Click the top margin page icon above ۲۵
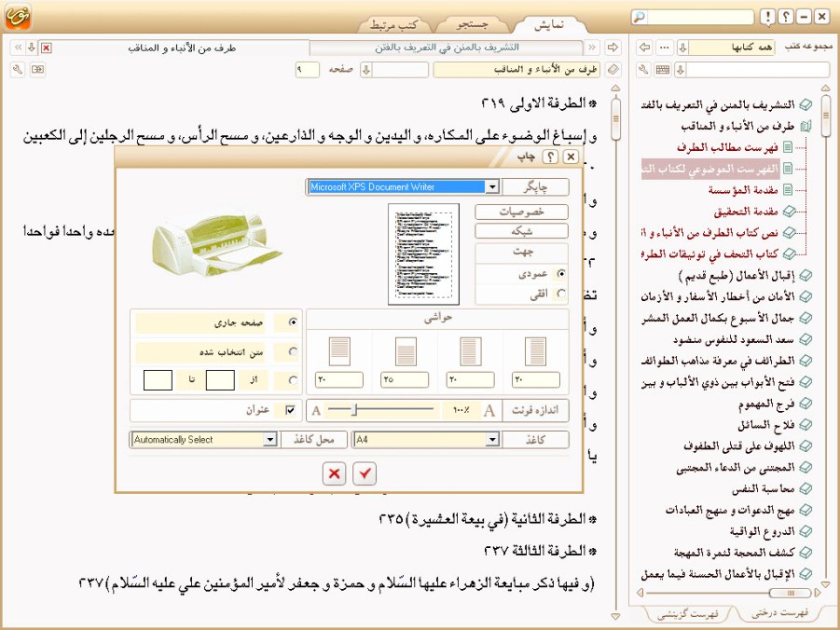840x630 pixels. (405, 351)
